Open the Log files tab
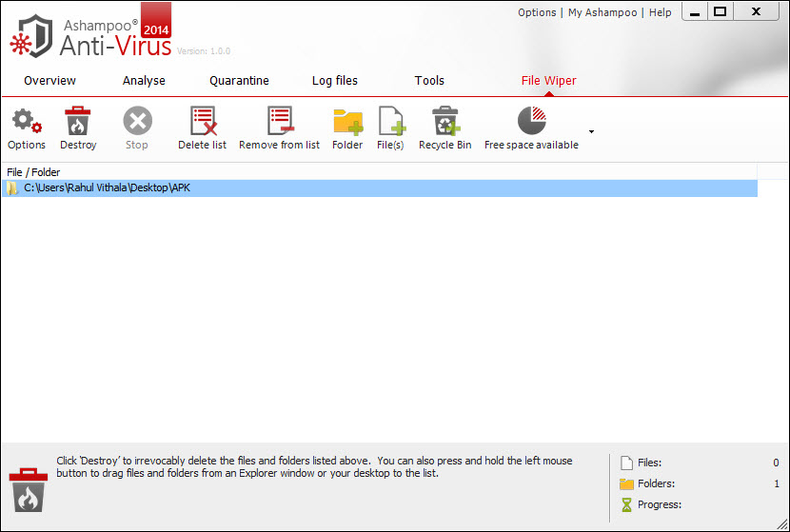Image resolution: width=790 pixels, height=532 pixels. pyautogui.click(x=334, y=81)
